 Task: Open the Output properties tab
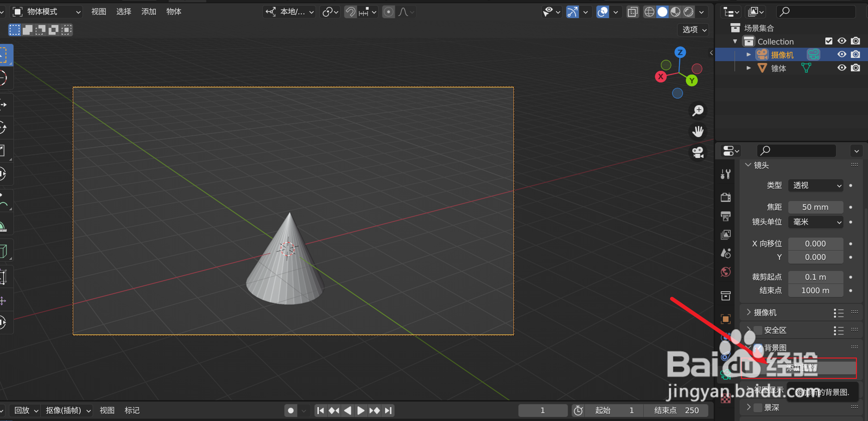pyautogui.click(x=726, y=216)
